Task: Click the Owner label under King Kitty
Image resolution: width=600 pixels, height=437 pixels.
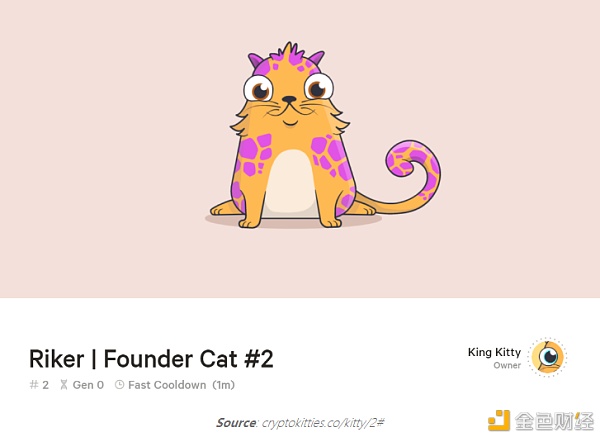Action: pos(507,365)
